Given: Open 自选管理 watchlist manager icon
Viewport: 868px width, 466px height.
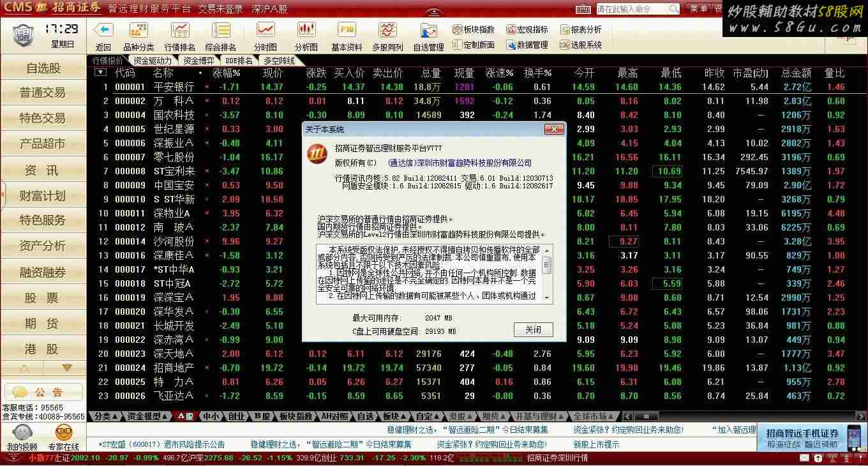Looking at the screenshot, I should (x=428, y=30).
